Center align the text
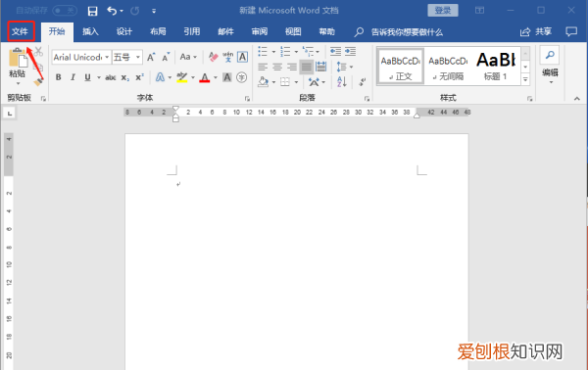 [277, 67]
